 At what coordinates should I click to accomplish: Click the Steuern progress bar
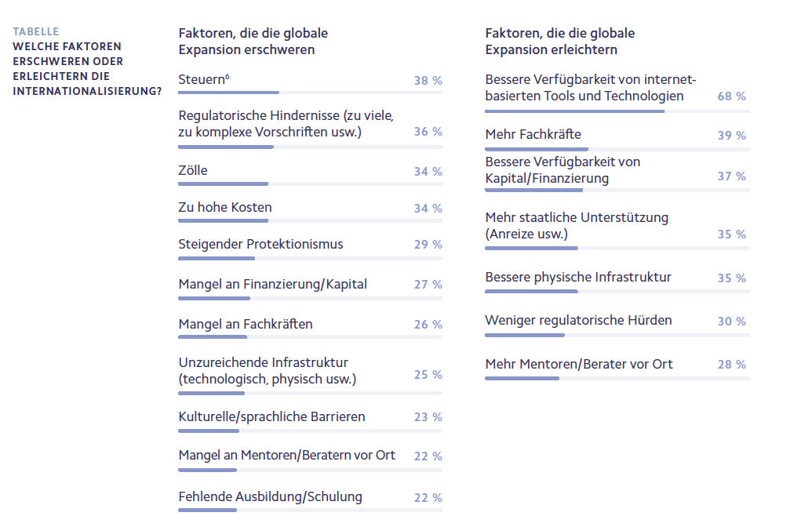tap(229, 93)
